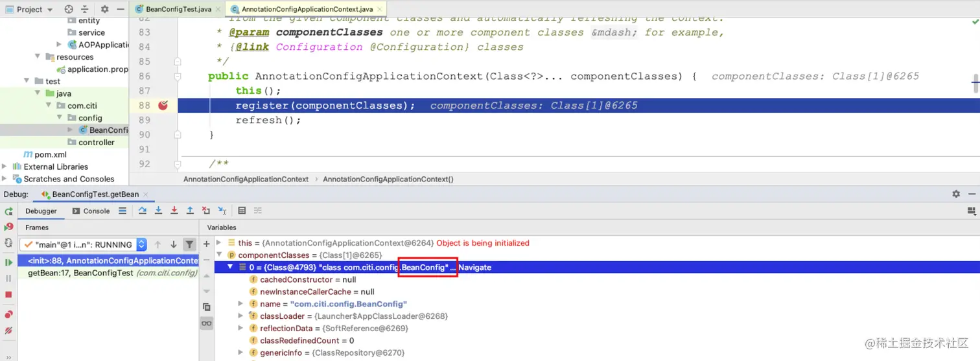The image size is (980, 361).
Task: Stop the debug session with the red square
Action: [x=8, y=294]
